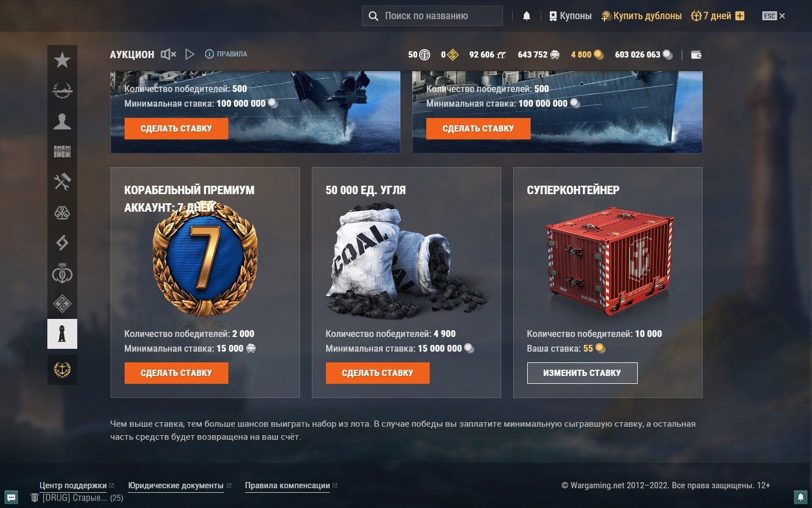Image resolution: width=812 pixels, height=508 pixels.
Task: Open the crossed tools icon in sidebar
Action: [62, 182]
